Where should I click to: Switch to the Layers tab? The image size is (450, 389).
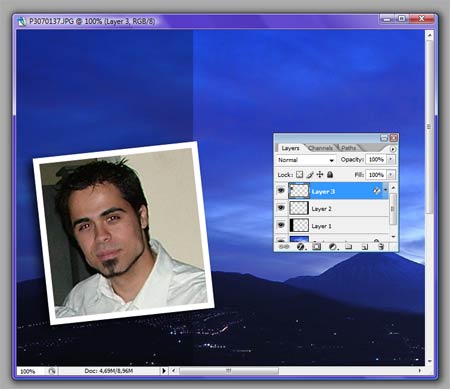click(290, 148)
